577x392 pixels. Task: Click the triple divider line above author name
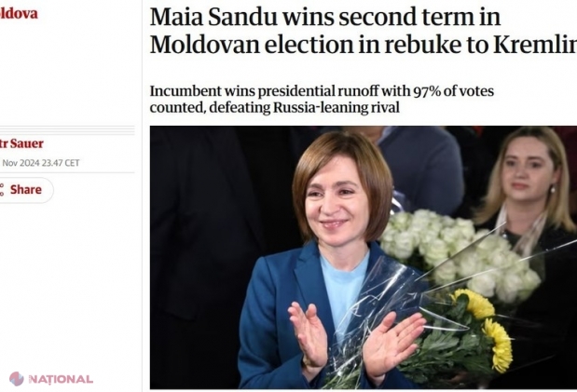(67, 130)
